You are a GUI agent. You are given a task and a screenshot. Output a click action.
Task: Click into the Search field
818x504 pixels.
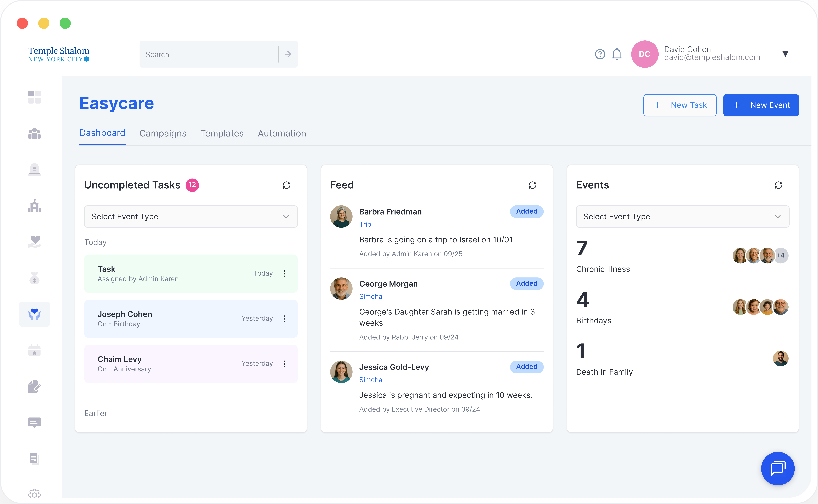pos(208,54)
